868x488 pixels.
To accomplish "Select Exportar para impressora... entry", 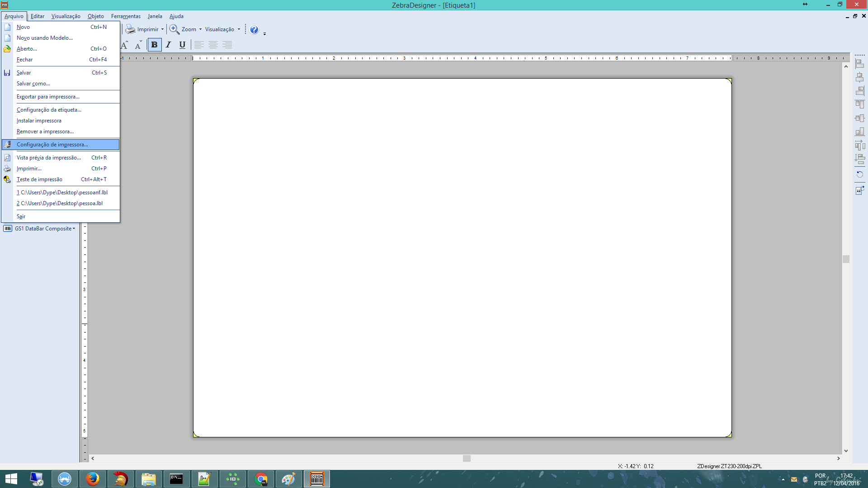I will click(61, 97).
